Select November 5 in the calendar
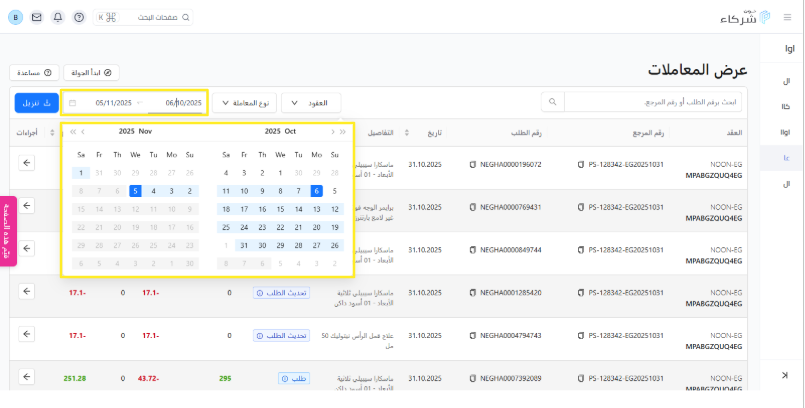Screen dimensions: 805x408 click(135, 191)
